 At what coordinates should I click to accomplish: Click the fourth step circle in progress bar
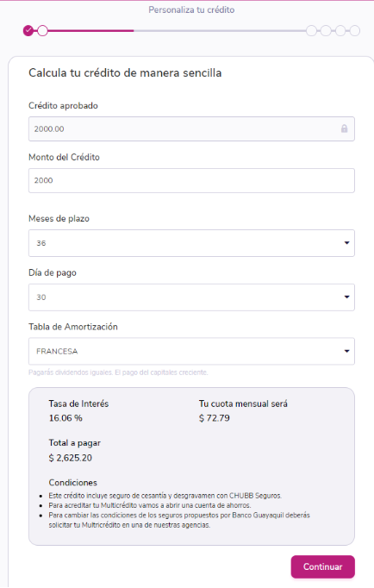tap(326, 30)
